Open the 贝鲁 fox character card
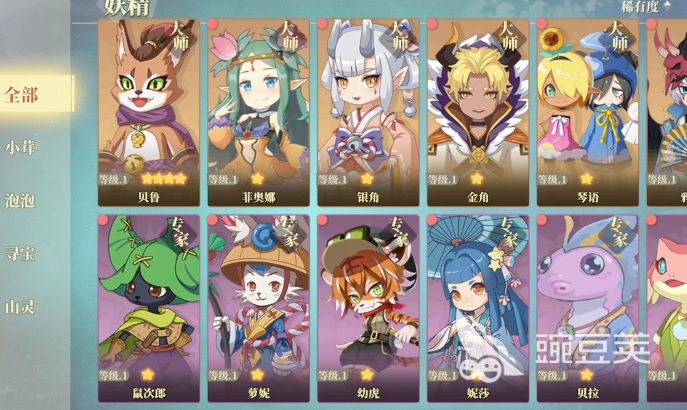Screen dimensions: 687x410 point(149,113)
